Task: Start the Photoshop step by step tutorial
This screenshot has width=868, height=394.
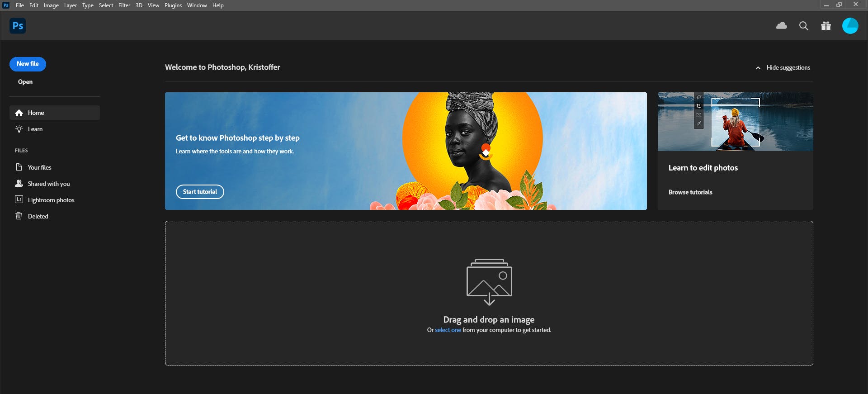Action: tap(200, 192)
